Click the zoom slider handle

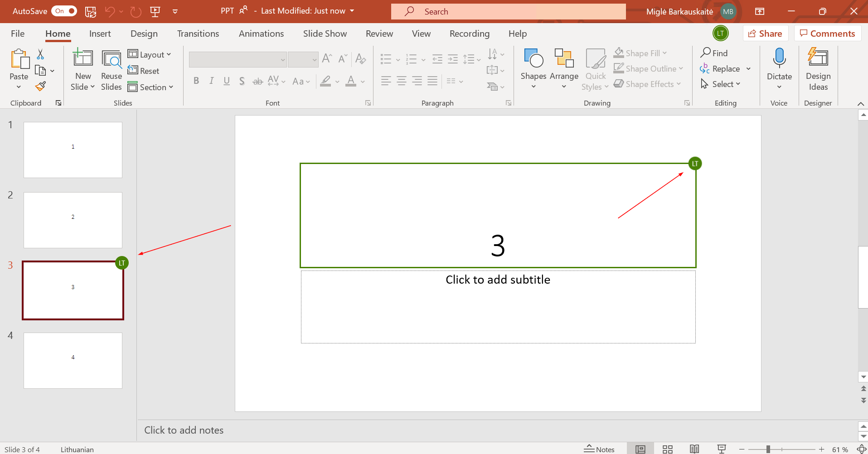tap(768, 449)
